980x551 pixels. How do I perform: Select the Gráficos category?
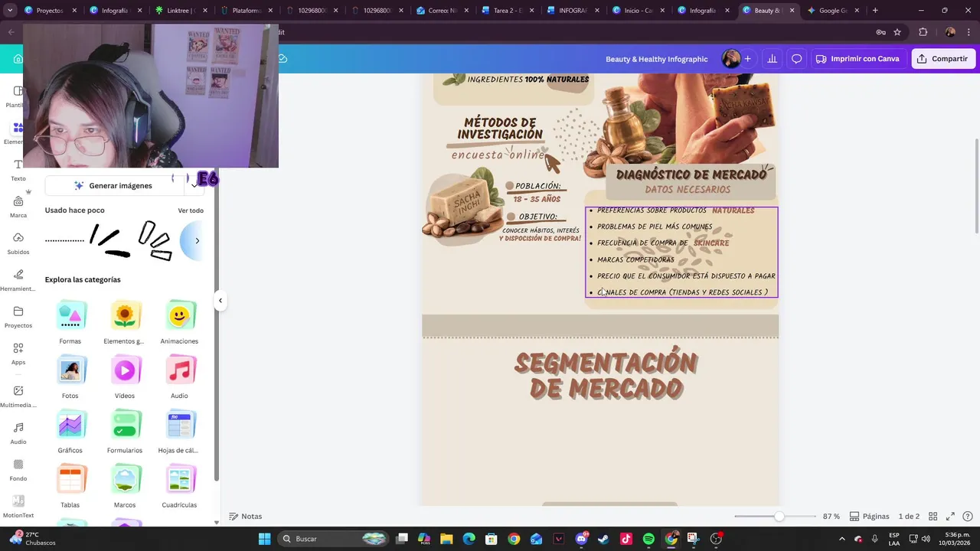coord(70,432)
